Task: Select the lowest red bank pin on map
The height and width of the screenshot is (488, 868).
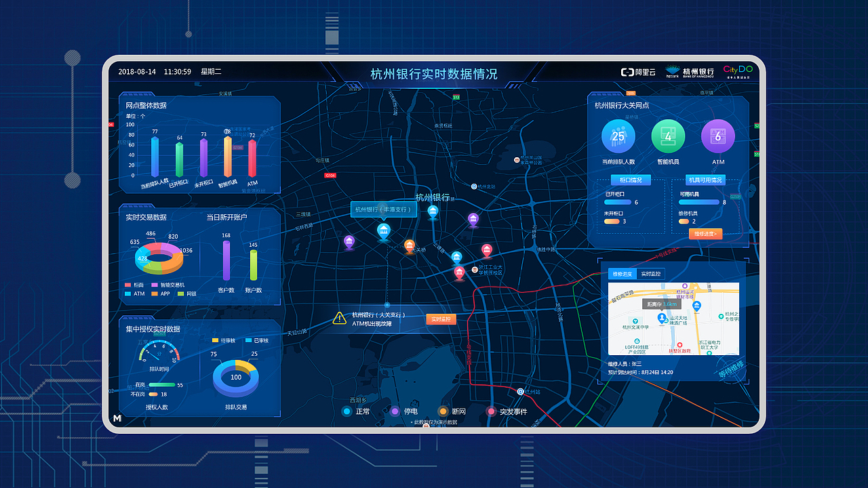Action: [460, 274]
